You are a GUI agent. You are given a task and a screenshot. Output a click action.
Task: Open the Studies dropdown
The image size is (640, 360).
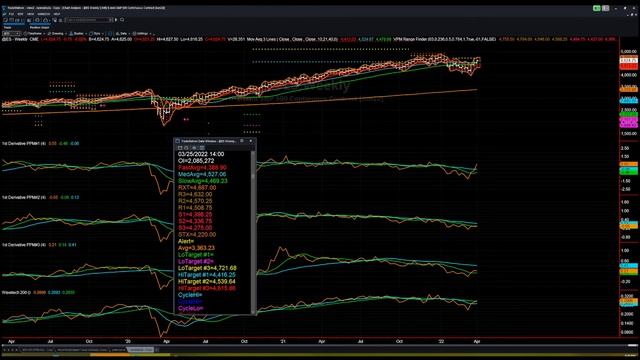[x=77, y=33]
